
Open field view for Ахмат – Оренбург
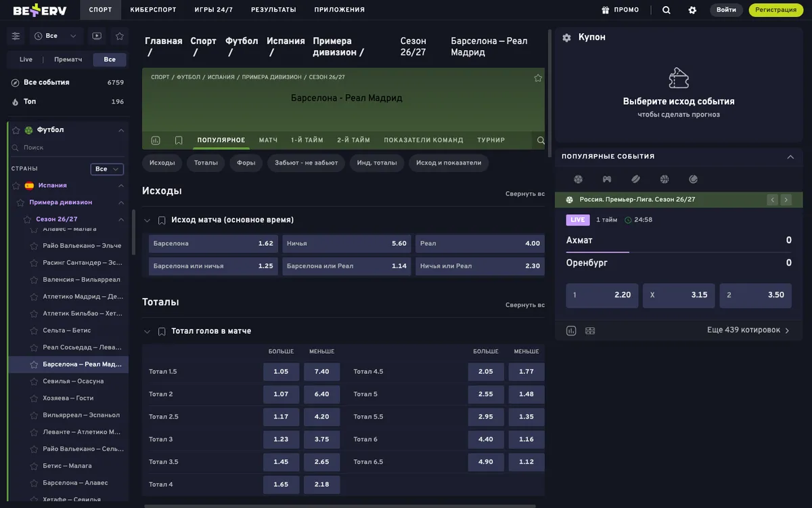point(590,331)
